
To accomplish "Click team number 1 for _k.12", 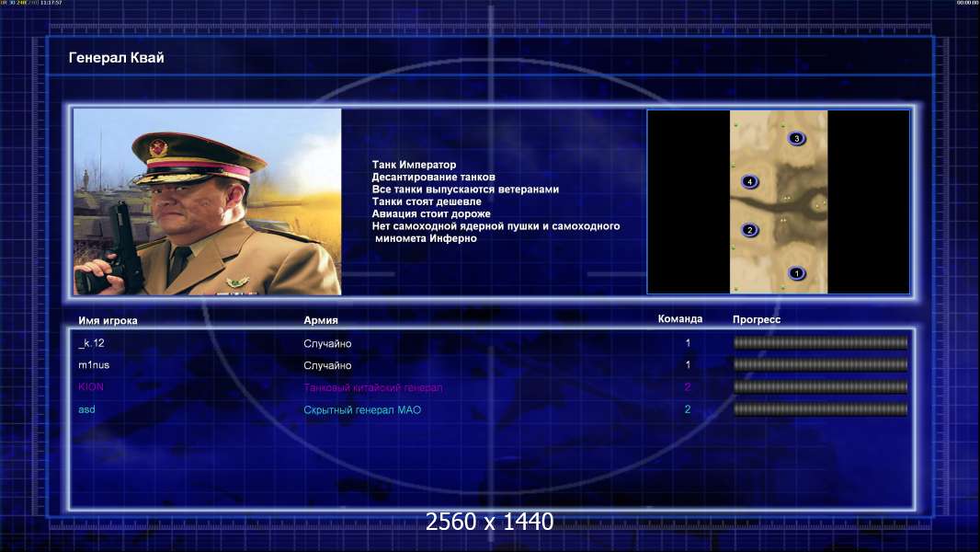I will coord(689,343).
